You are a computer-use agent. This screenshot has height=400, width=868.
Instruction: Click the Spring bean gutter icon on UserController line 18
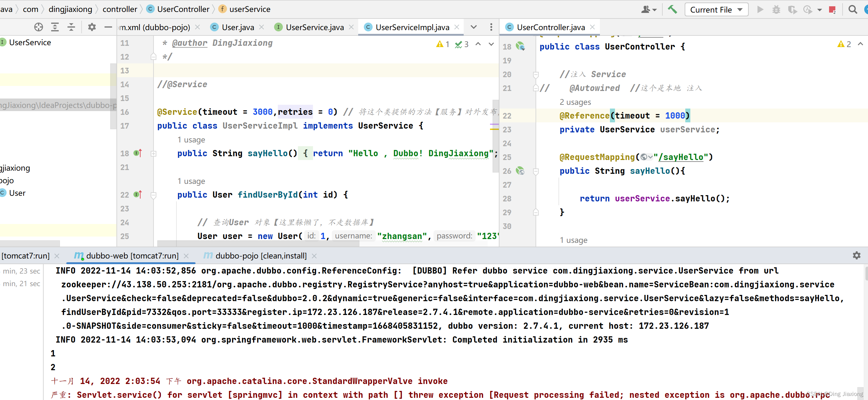pos(520,46)
